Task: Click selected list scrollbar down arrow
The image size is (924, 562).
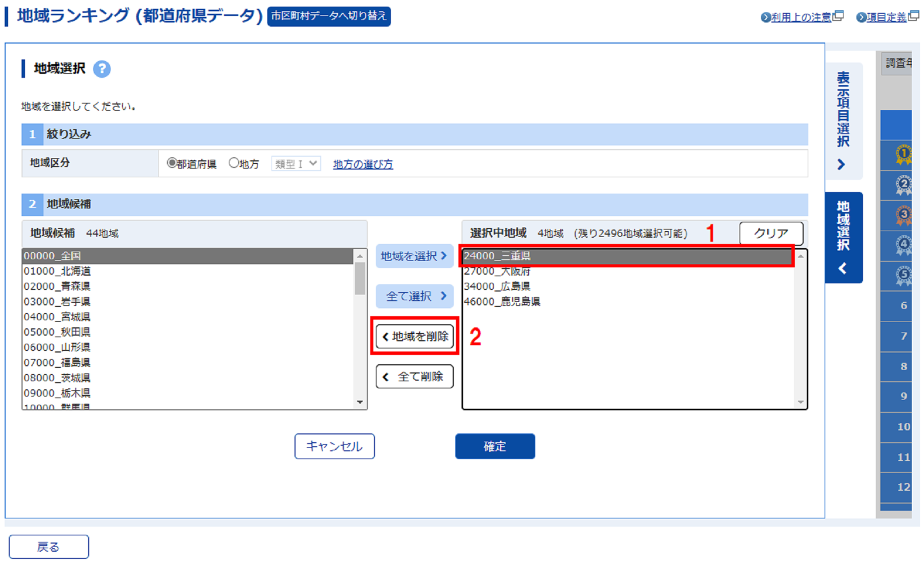Action: tap(801, 402)
